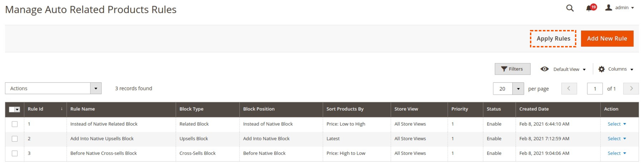Viewport: 644px width, 167px height.
Task: Open the Filters panel
Action: pos(512,69)
